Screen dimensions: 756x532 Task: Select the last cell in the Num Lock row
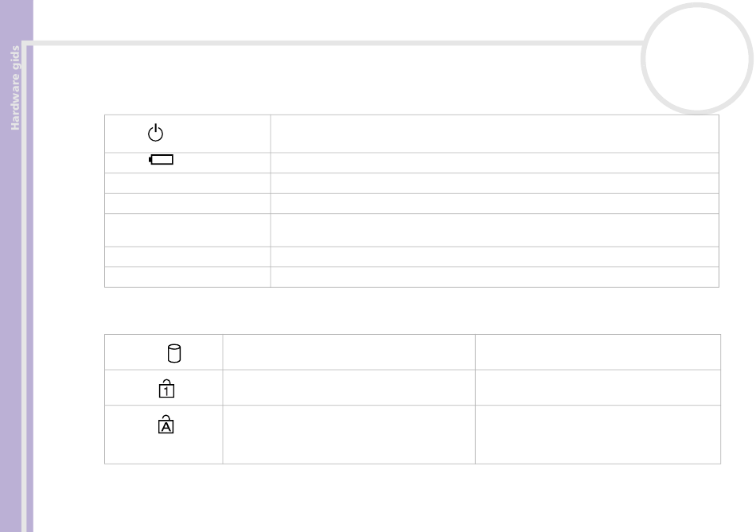(598, 387)
